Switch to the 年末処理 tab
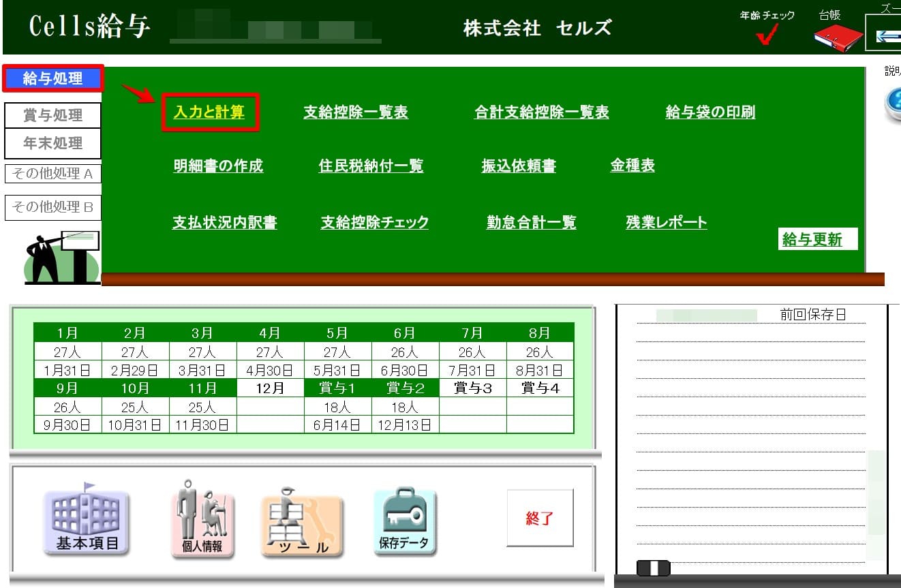Screen dimensions: 901x588 [52, 144]
